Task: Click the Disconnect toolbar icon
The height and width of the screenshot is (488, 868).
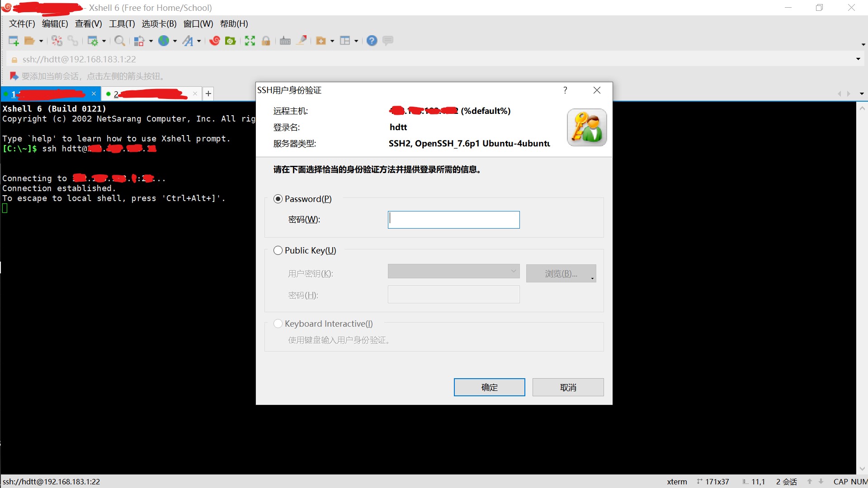Action: [57, 41]
